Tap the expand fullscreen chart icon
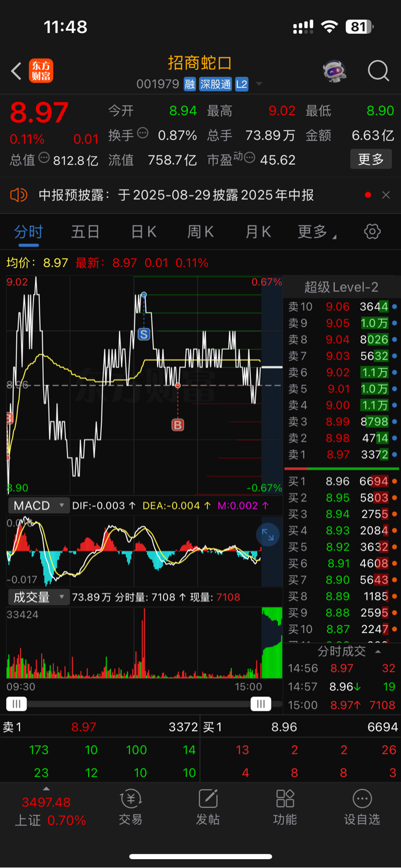The height and width of the screenshot is (868, 401). tap(268, 535)
